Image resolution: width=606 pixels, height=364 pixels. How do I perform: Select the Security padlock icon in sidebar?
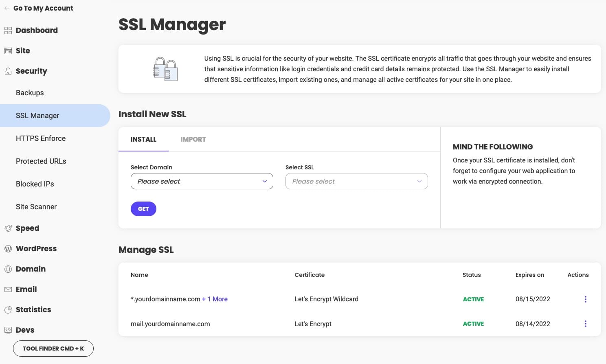coord(8,71)
